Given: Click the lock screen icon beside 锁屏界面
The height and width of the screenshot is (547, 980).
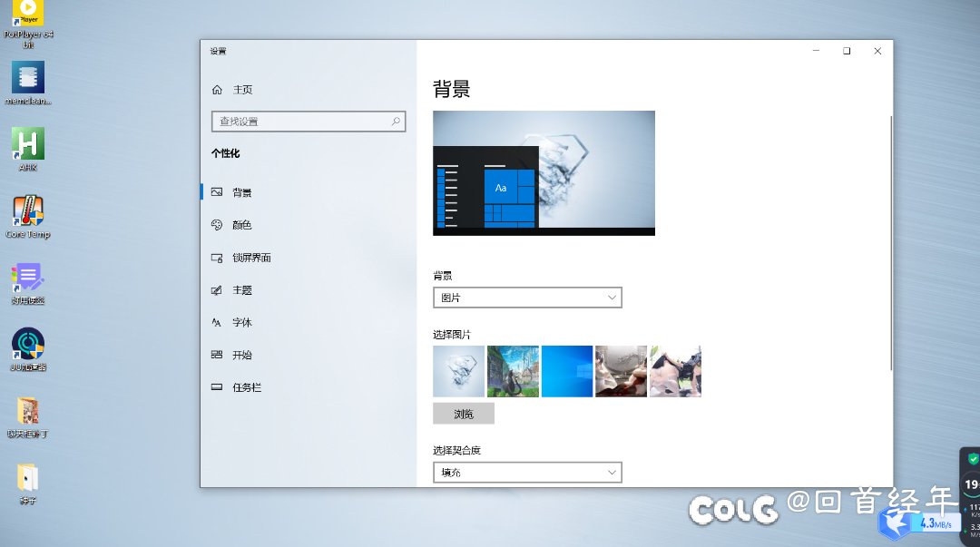Looking at the screenshot, I should (x=217, y=258).
